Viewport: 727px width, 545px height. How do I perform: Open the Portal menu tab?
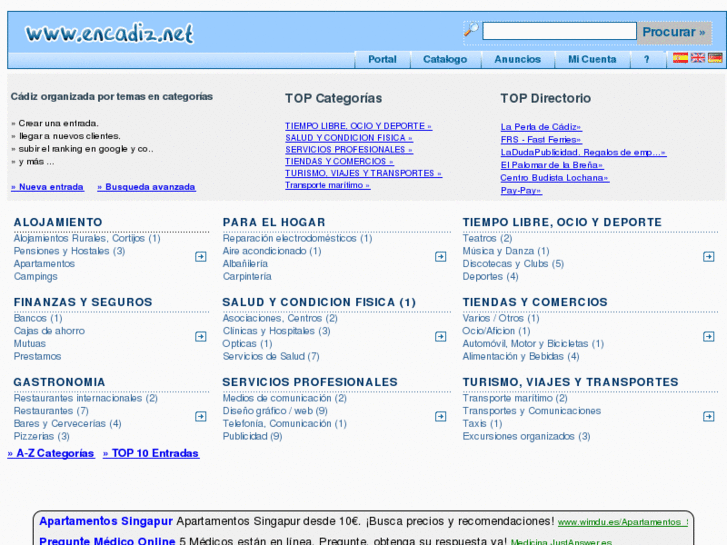382,59
